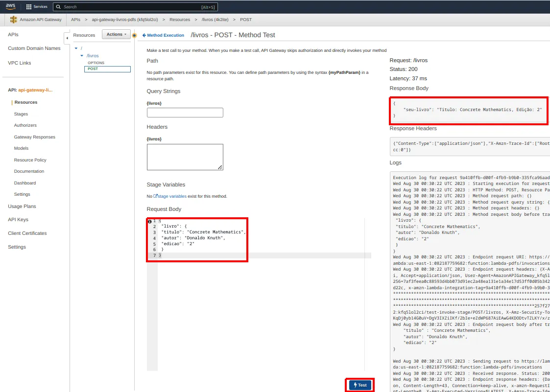Open Dashboard section

(25, 183)
